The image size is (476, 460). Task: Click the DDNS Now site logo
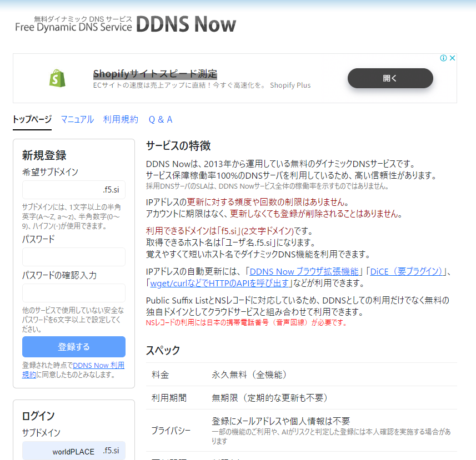click(126, 24)
